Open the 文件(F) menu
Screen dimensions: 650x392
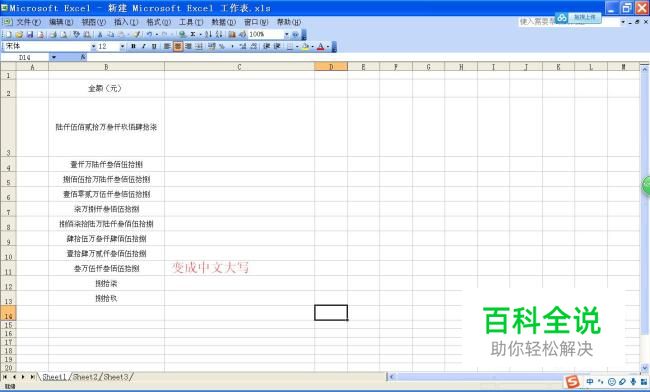[x=28, y=22]
